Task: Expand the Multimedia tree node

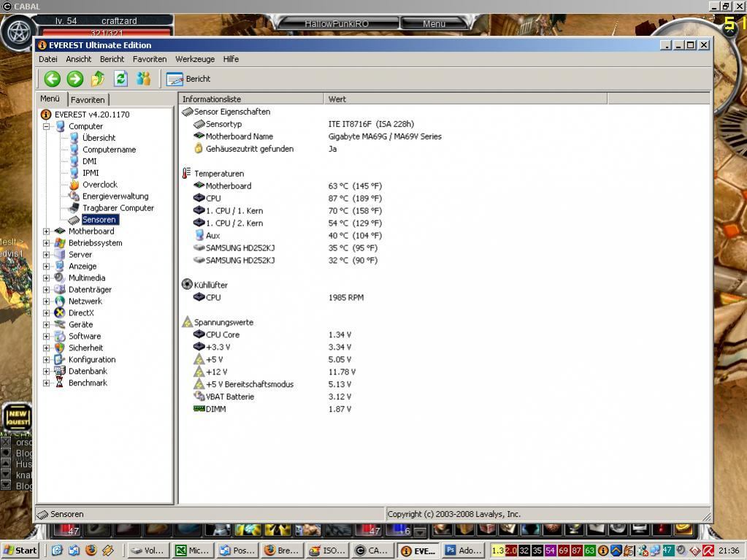Action: pos(46,278)
